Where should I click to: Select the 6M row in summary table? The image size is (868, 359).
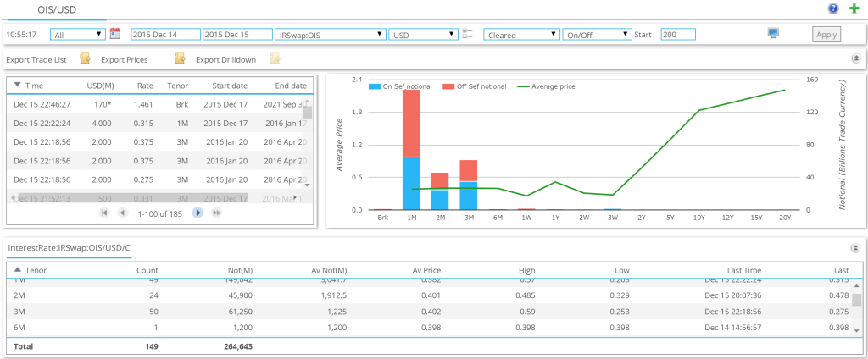pyautogui.click(x=429, y=328)
